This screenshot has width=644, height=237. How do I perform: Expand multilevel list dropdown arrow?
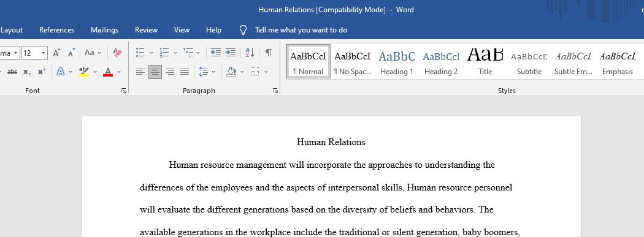point(198,53)
